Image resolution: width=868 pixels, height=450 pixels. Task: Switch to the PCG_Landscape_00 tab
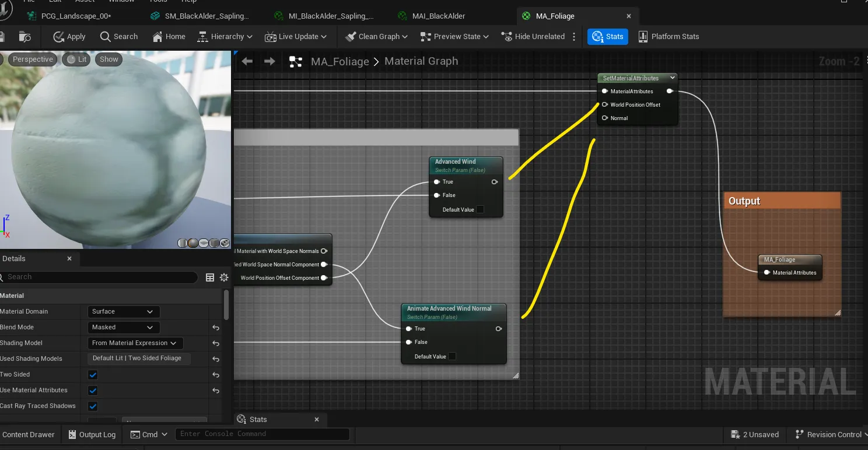tap(76, 16)
